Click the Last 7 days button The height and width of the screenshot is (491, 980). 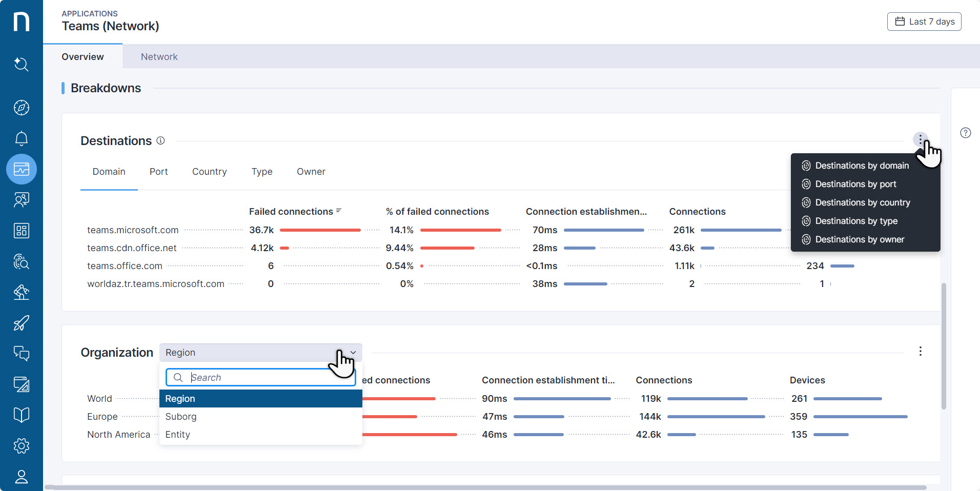tap(924, 22)
